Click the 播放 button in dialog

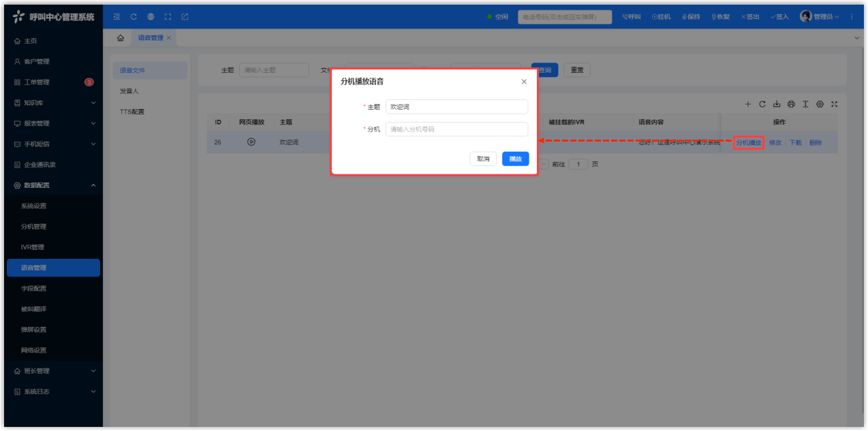pos(515,159)
